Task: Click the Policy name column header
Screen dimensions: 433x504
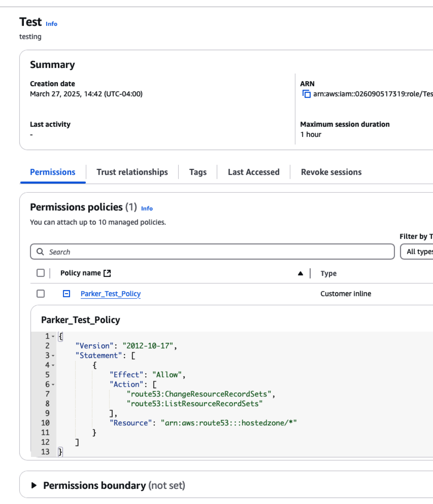Action: coord(81,273)
